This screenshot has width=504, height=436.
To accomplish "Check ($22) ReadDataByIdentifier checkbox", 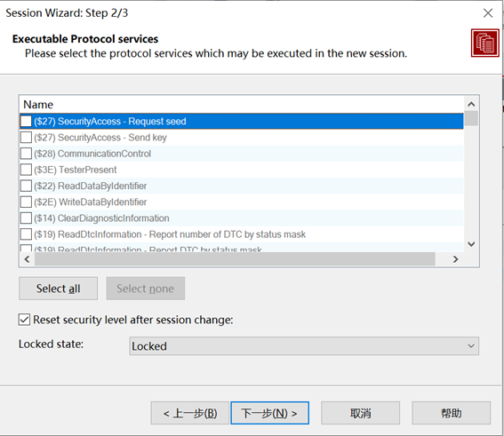I will [26, 186].
